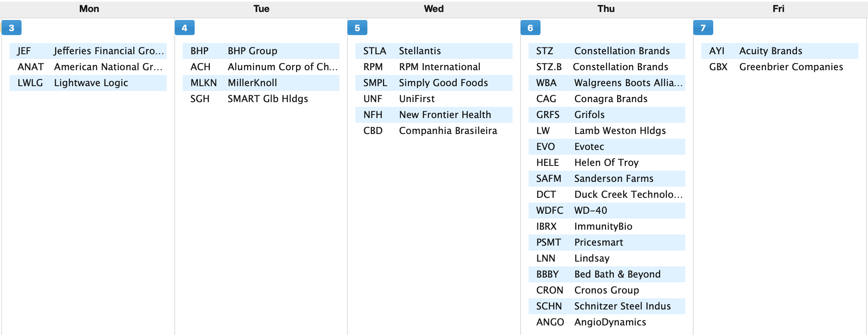
Task: Open Acuity Brands company name
Action: click(771, 51)
